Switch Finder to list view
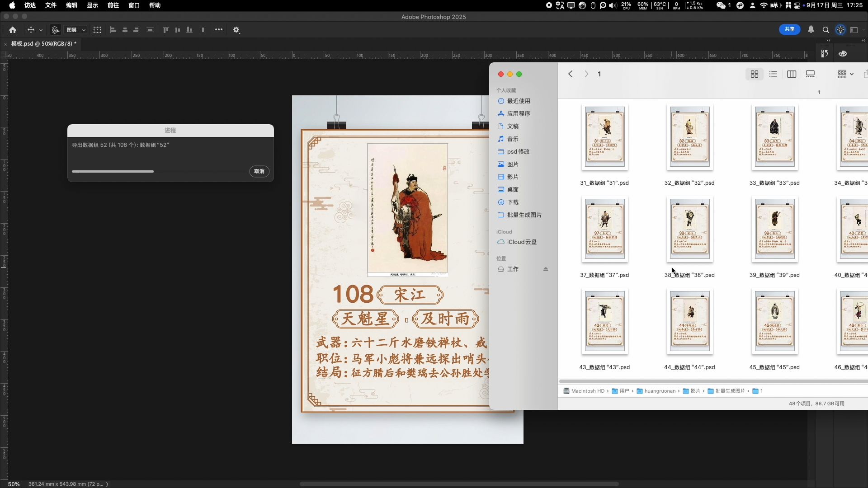 tap(773, 74)
